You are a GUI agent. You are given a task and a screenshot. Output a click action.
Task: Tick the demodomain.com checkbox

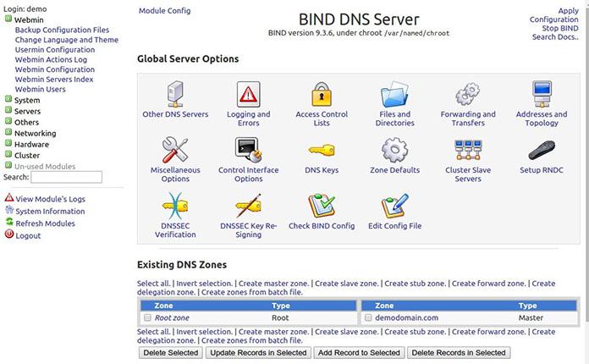click(368, 317)
